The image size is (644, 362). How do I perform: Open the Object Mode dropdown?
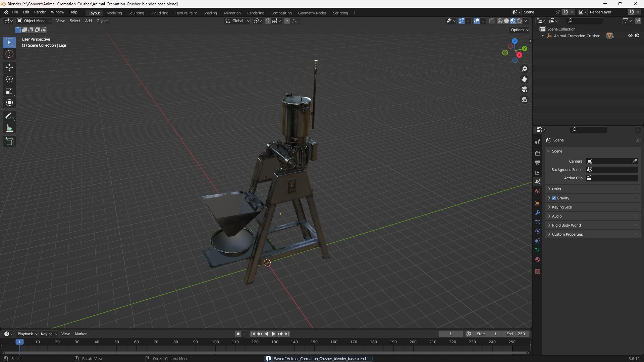(34, 21)
